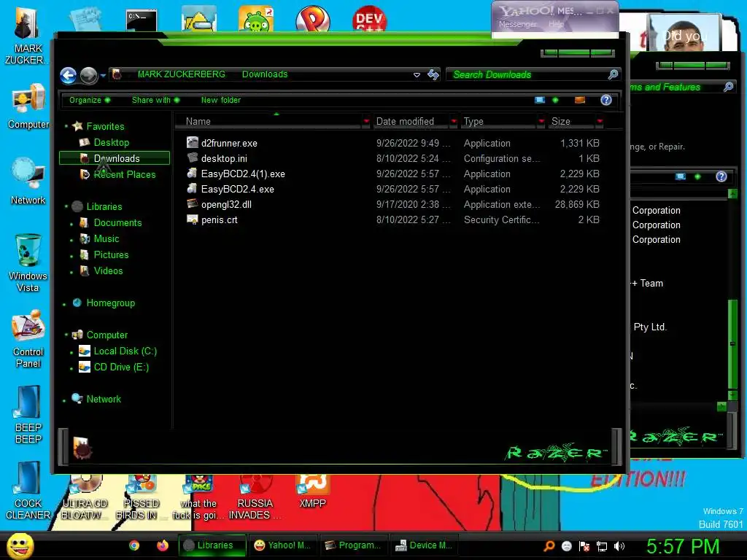The image size is (747, 560).
Task: Refresh the Downloads folder view
Action: pos(433,74)
